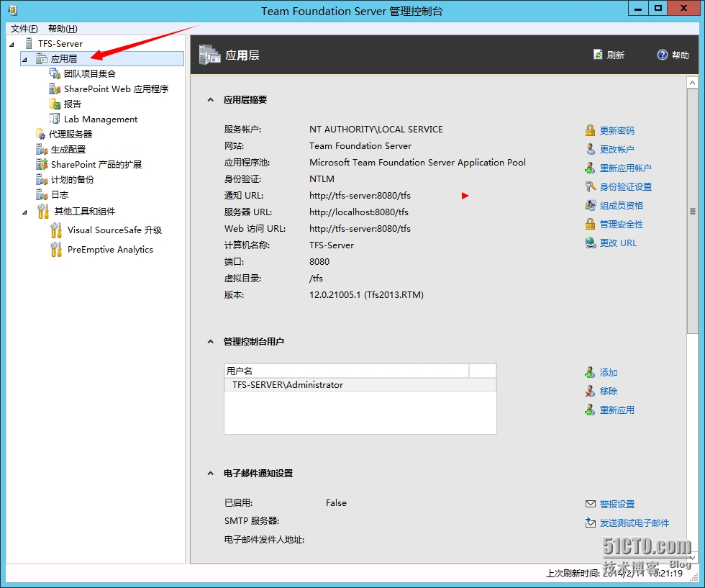Click the envelope icon beside 警报设置

[591, 504]
